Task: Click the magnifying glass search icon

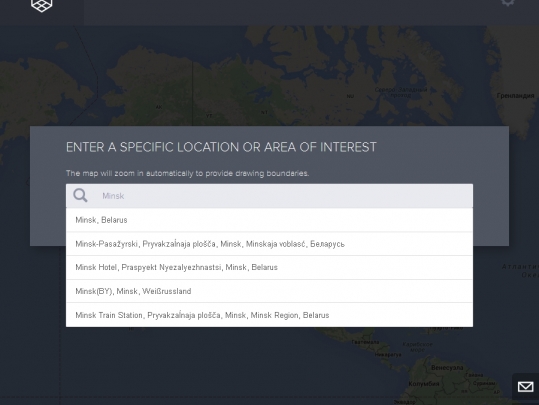Action: click(80, 196)
